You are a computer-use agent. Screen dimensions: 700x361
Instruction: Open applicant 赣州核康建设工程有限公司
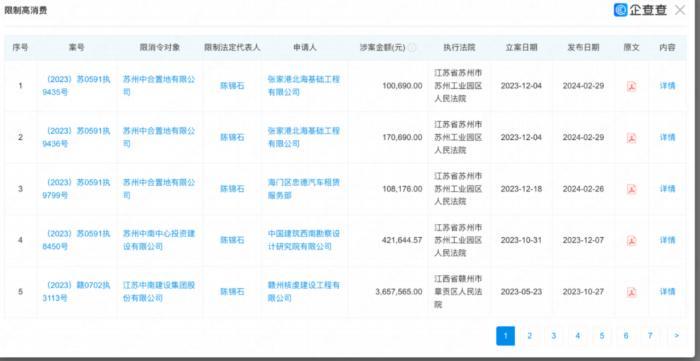[304, 292]
